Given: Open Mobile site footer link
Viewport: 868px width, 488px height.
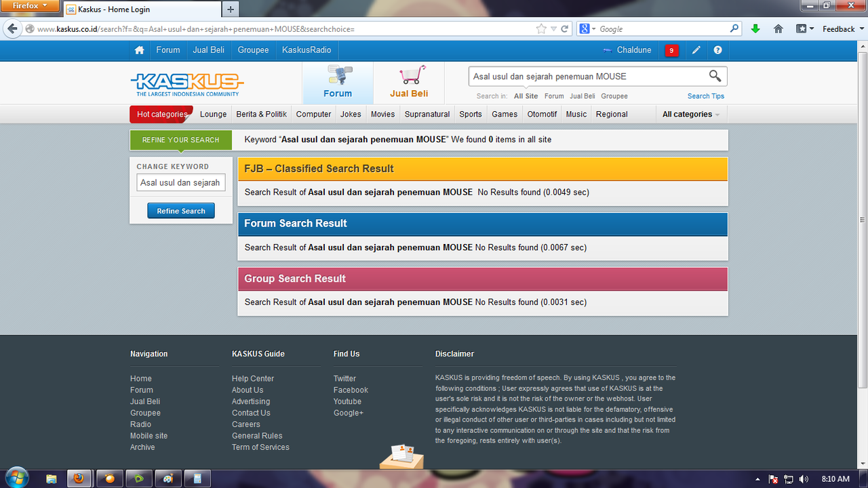Looking at the screenshot, I should point(149,436).
